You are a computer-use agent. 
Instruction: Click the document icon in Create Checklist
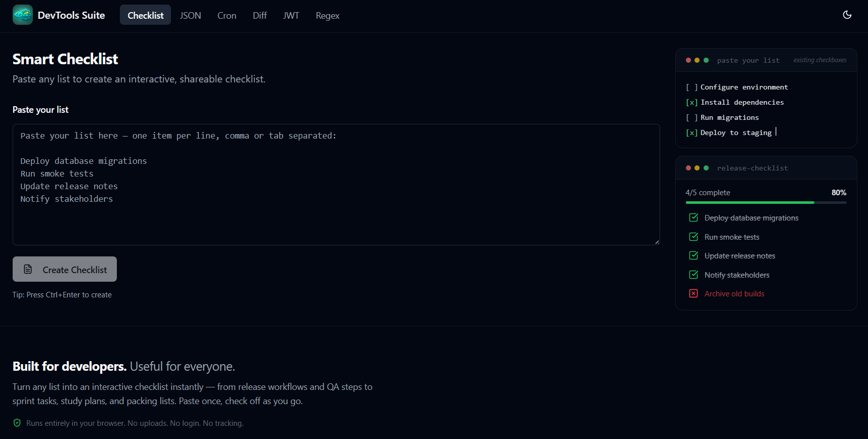tap(28, 270)
